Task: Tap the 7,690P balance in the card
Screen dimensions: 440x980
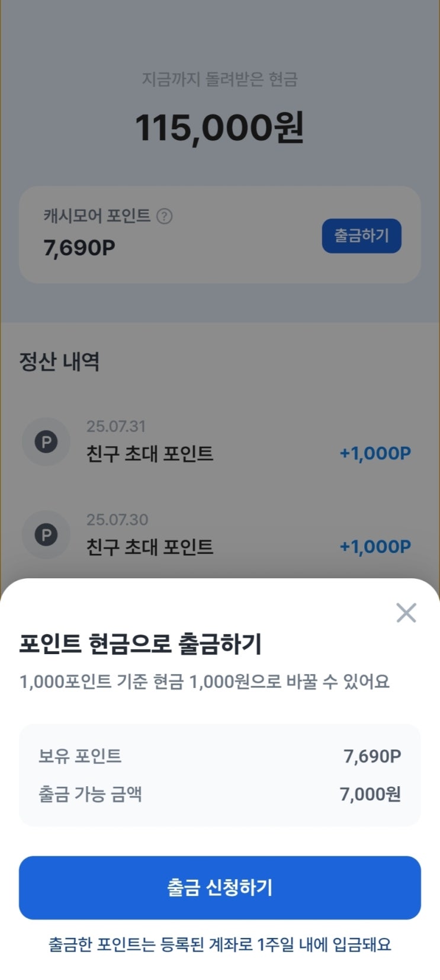Action: [79, 248]
